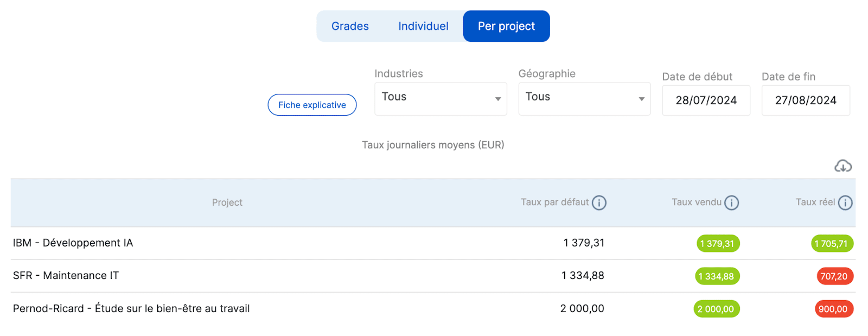
Task: Click green sold rate badge 1 379,31
Action: point(718,244)
